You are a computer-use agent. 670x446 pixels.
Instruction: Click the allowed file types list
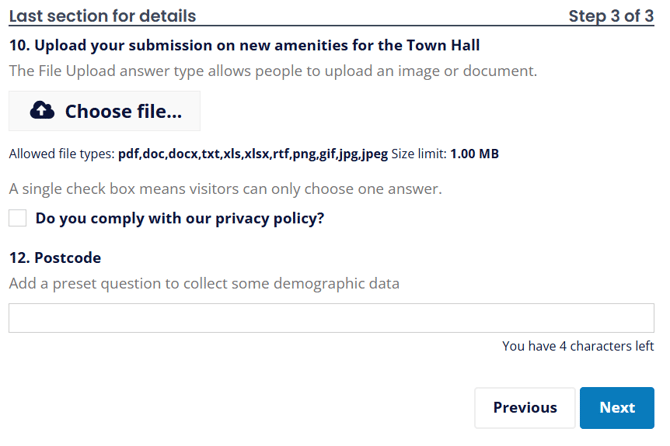point(253,154)
